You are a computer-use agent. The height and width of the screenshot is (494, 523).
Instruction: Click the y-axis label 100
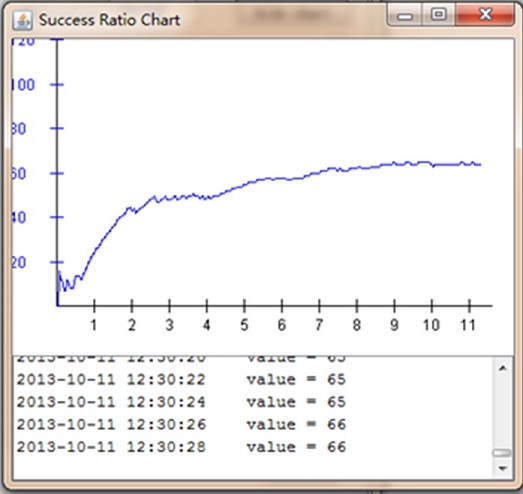coord(23,85)
